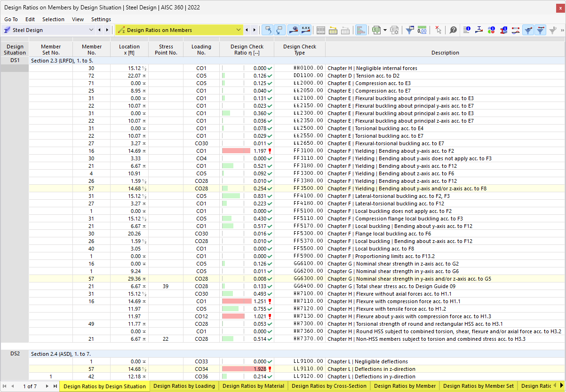The width and height of the screenshot is (566, 392).
Task: Toggle the funnel-with-nodes filter icon
Action: (x=541, y=30)
